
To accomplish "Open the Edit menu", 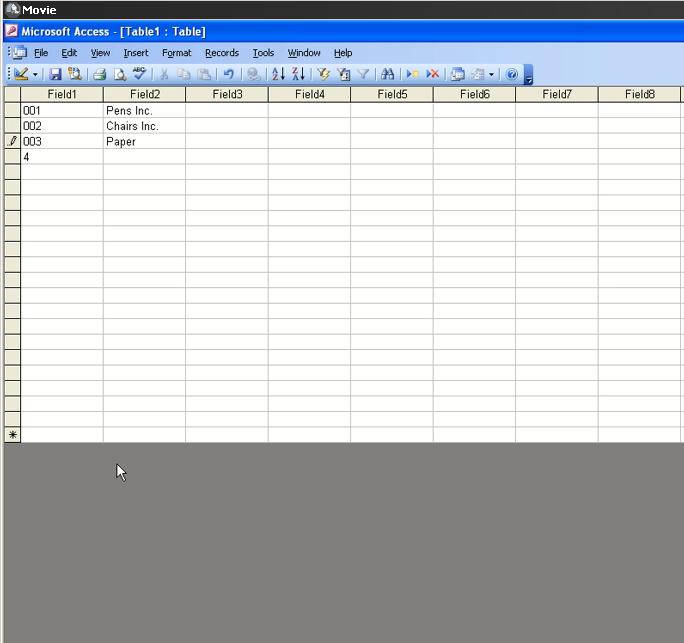I will point(69,53).
